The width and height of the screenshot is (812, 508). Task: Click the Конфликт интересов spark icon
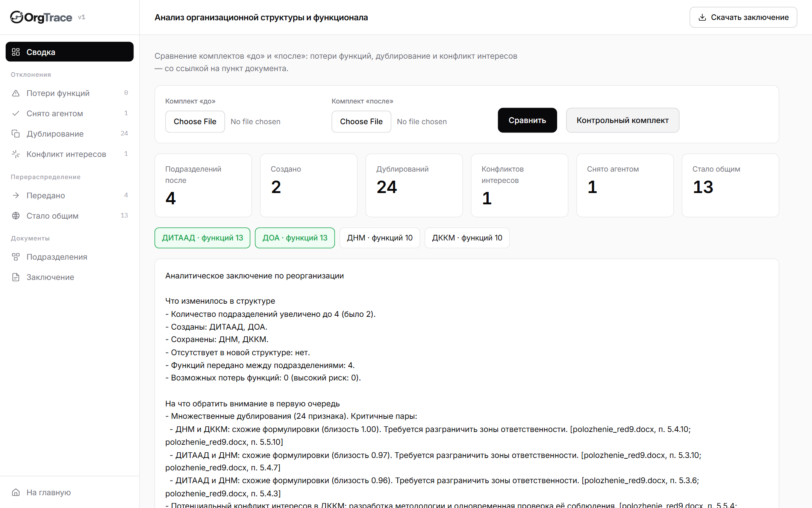tap(16, 154)
